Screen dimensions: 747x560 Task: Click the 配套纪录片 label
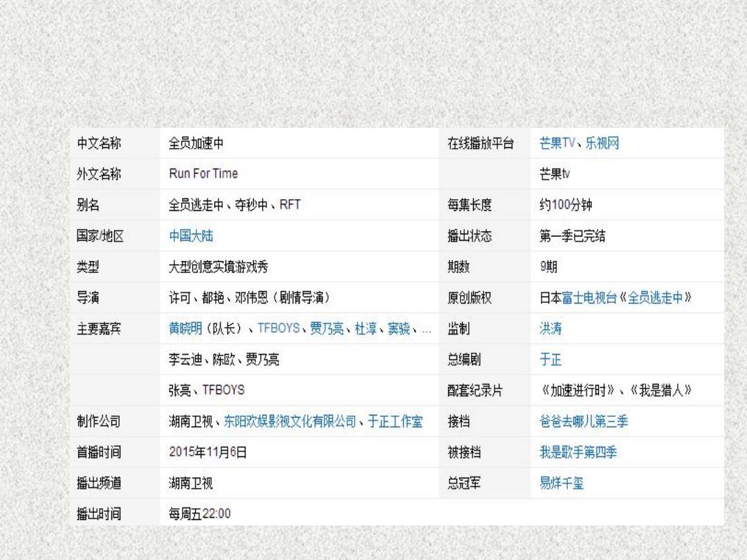(475, 391)
